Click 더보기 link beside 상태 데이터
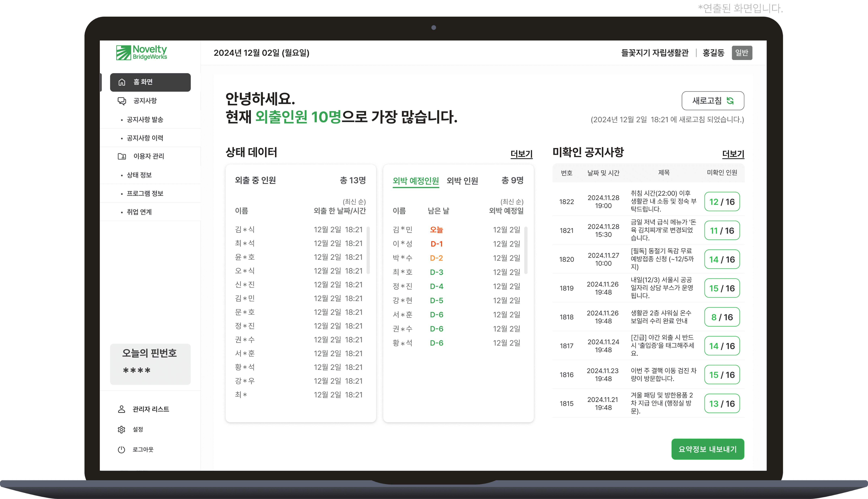Image resolution: width=868 pixels, height=499 pixels. tap(521, 154)
